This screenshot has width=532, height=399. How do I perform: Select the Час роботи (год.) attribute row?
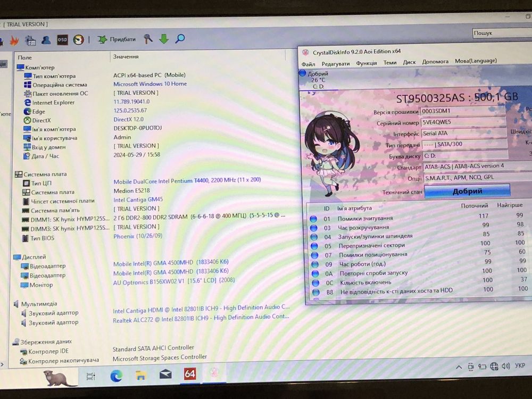[x=419, y=263]
